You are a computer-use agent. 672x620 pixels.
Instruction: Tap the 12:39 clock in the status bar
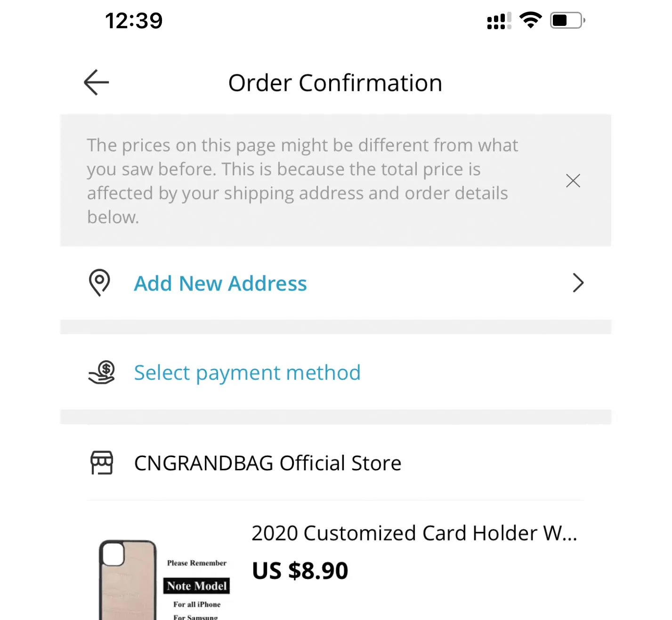(x=134, y=21)
